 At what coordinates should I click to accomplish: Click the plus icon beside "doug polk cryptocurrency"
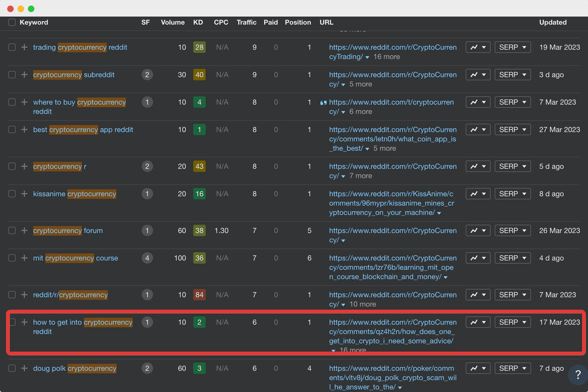click(x=24, y=368)
